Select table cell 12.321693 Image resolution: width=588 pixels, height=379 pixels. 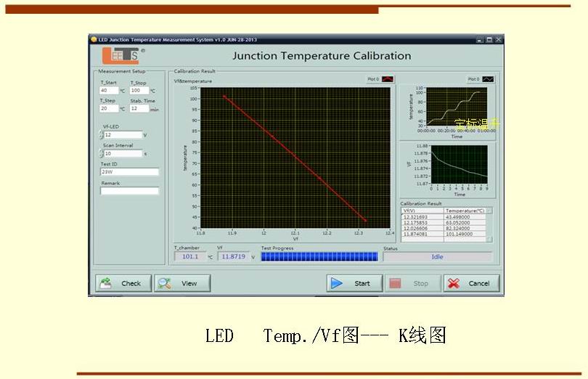tap(422, 217)
